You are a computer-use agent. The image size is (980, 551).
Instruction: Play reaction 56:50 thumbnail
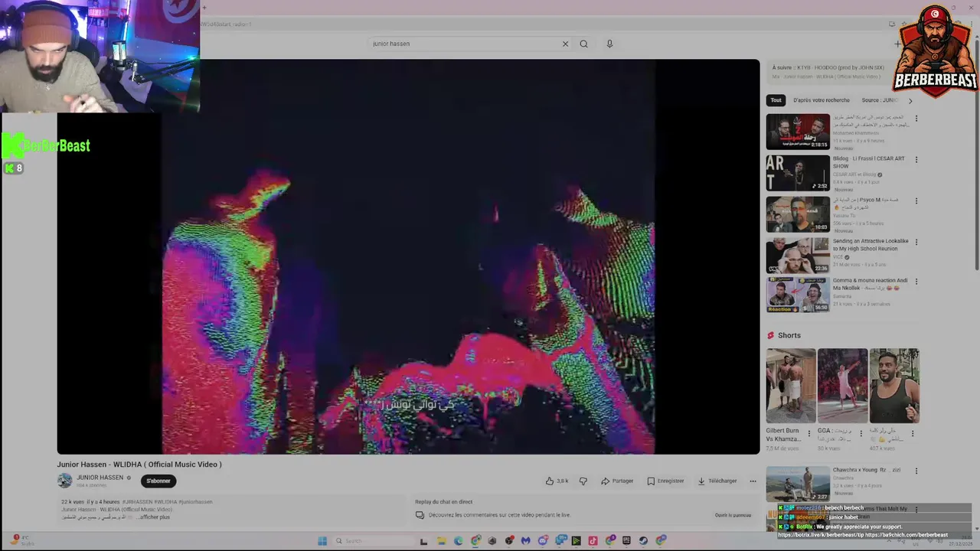click(x=798, y=295)
